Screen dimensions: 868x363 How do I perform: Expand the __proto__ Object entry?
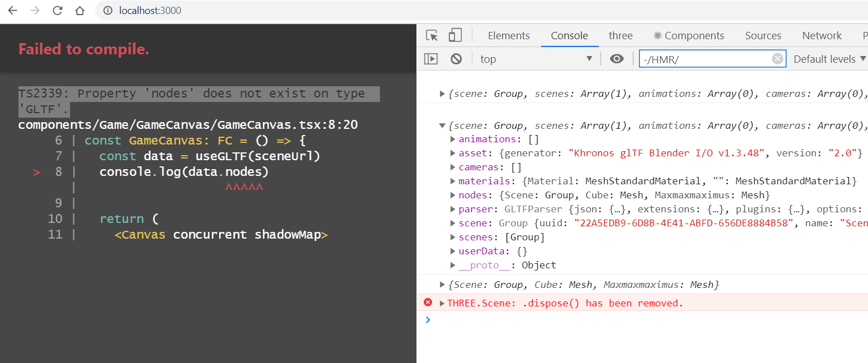453,265
